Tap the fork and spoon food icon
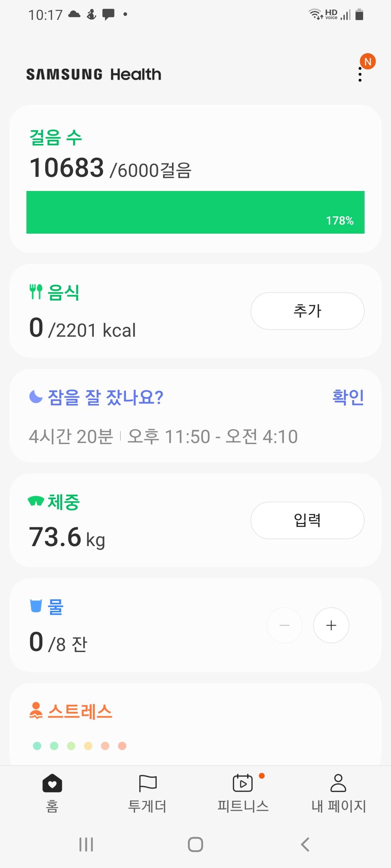This screenshot has height=868, width=391. (36, 292)
